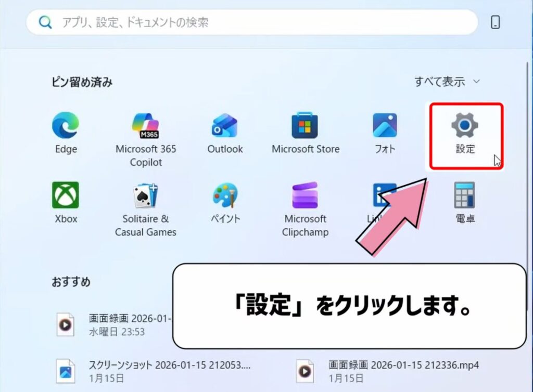This screenshot has height=392, width=533.
Task: Expand the すべて表示 chevron
Action: [477, 81]
